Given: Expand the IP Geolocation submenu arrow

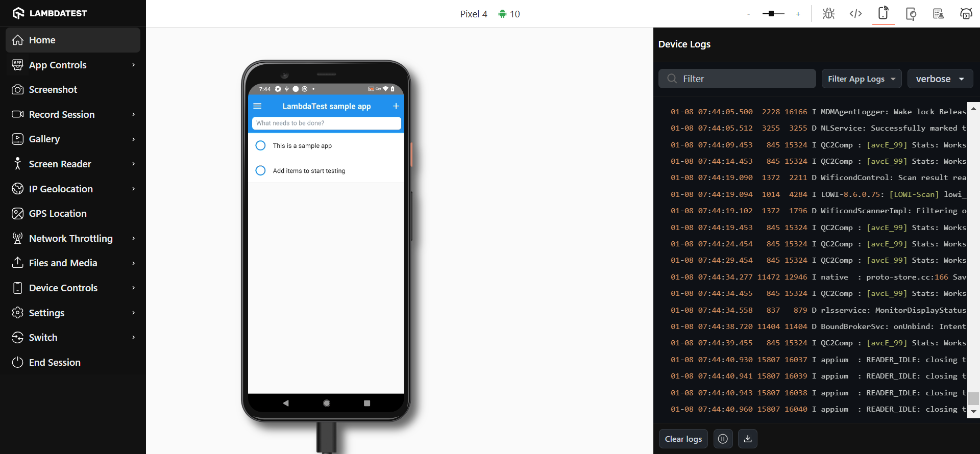Looking at the screenshot, I should [134, 189].
